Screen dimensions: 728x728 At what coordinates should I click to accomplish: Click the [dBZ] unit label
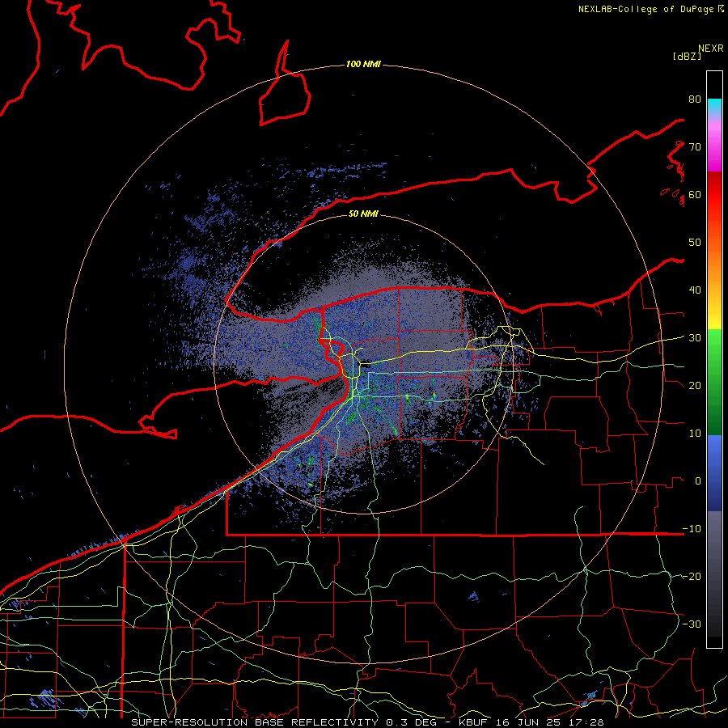point(687,56)
